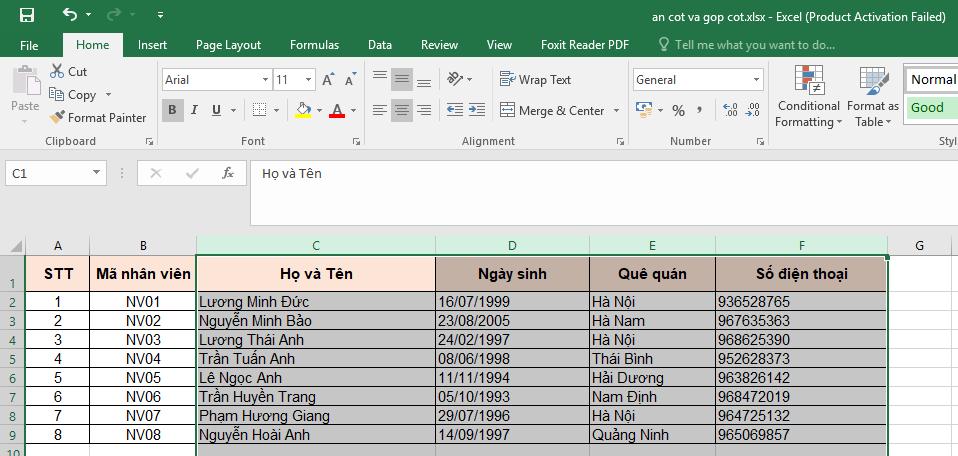958x456 pixels.
Task: Open the Clipboard dialog launcher
Action: (149, 141)
